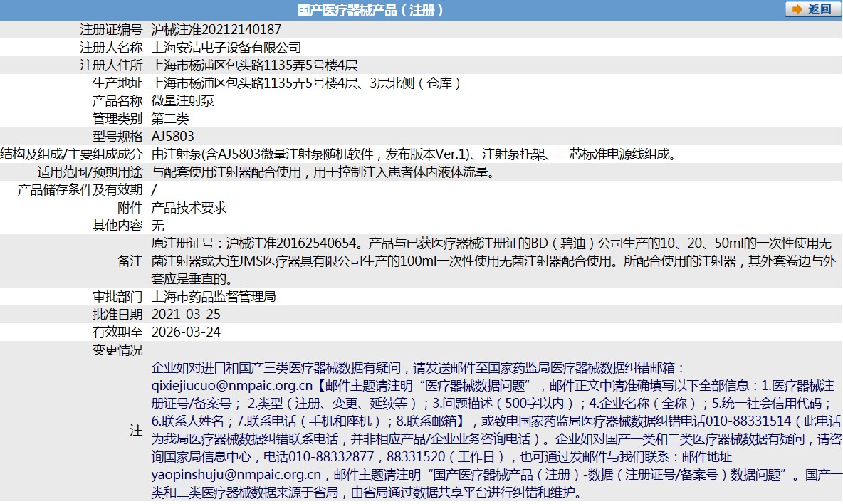This screenshot has height=504, width=843.
Task: Click the 结构及组成/主要组成成分 label
Action: pyautogui.click(x=71, y=154)
